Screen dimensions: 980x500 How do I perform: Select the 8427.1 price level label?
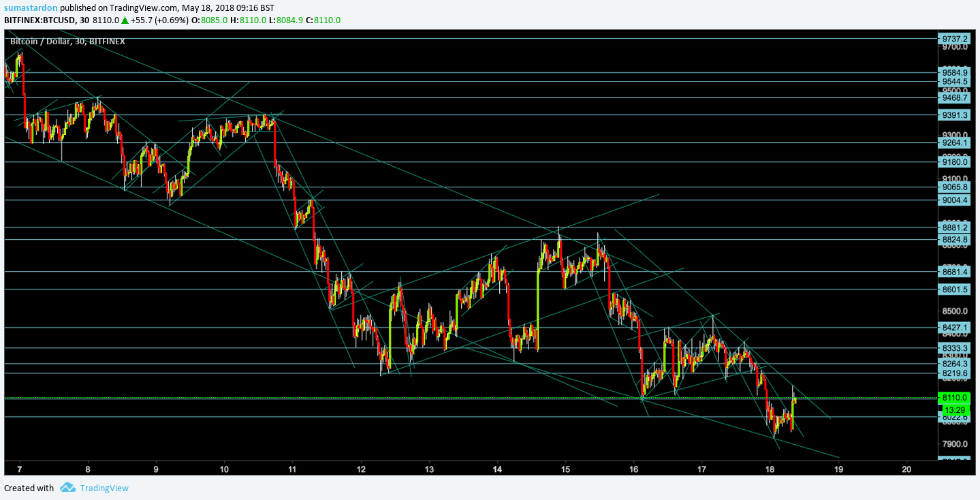[953, 328]
